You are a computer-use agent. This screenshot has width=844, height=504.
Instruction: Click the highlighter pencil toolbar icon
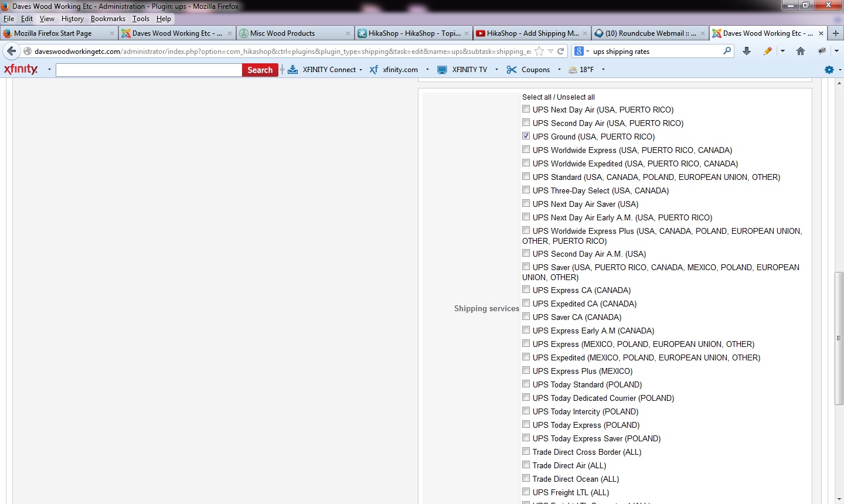coord(768,52)
